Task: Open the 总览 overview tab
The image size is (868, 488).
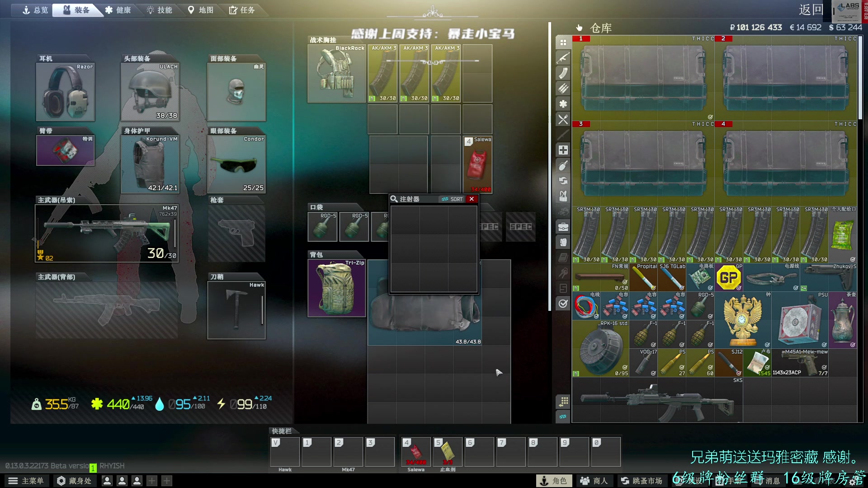Action: pyautogui.click(x=36, y=10)
